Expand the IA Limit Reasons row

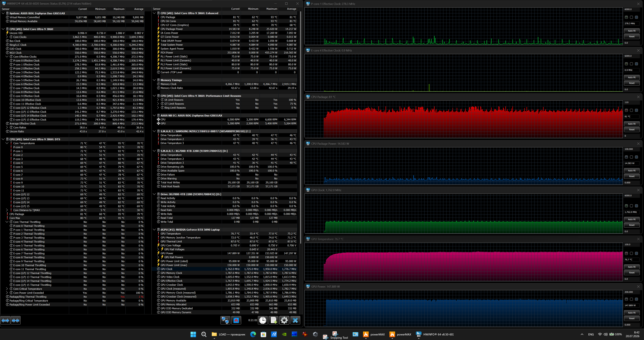tap(158, 100)
